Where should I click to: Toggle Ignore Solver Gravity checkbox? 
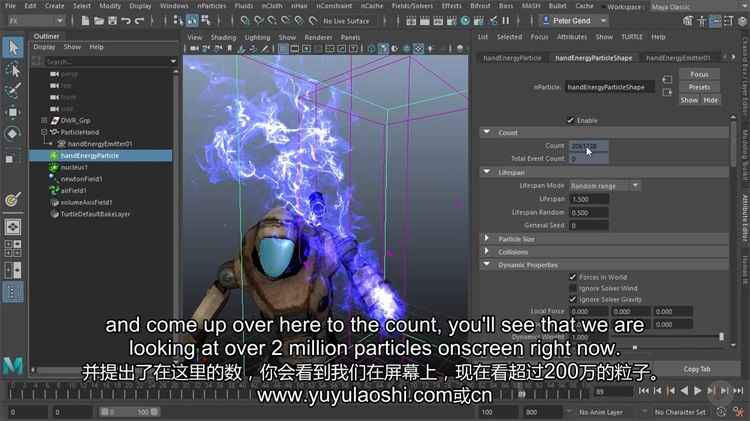coord(573,299)
